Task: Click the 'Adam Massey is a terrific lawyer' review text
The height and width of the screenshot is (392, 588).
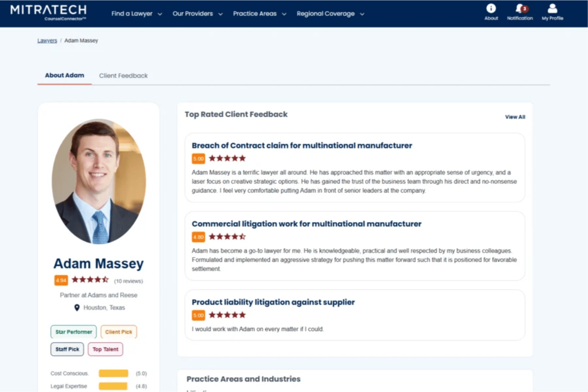Action: click(354, 182)
